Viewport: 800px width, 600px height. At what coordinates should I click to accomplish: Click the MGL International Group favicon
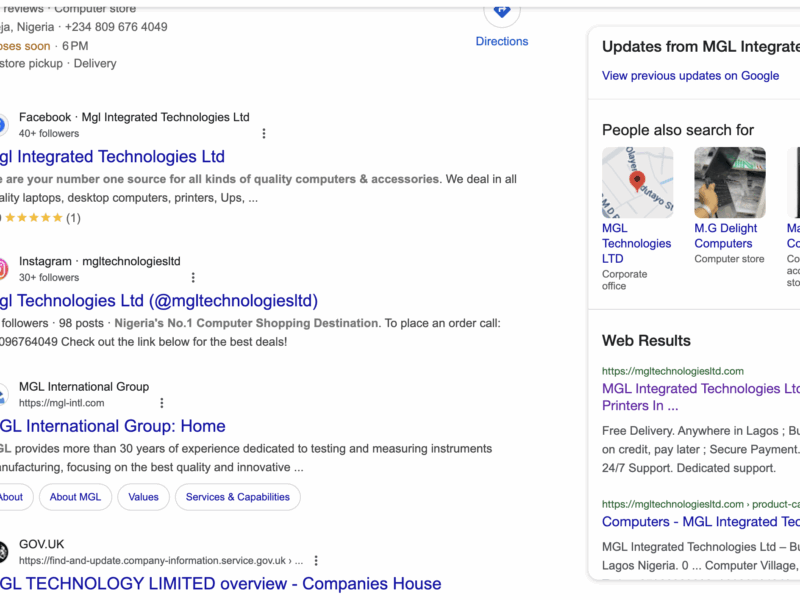click(3, 394)
